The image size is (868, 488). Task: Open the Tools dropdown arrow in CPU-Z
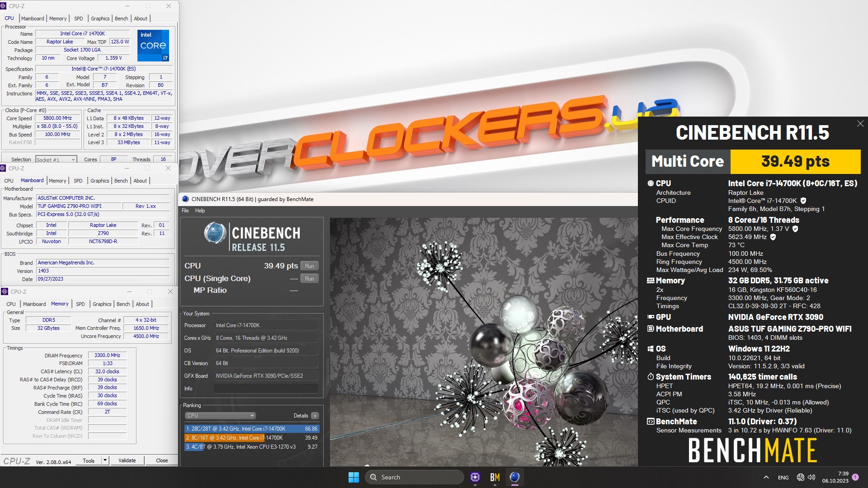click(x=105, y=460)
